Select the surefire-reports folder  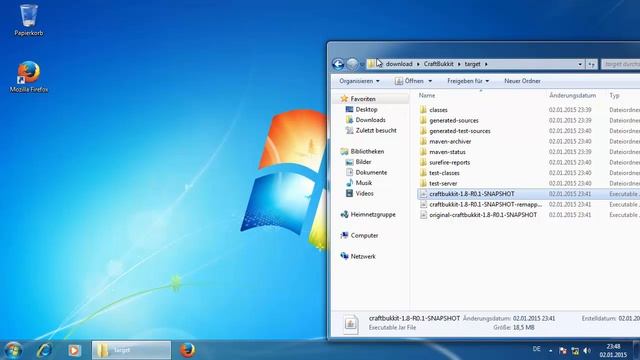click(449, 162)
